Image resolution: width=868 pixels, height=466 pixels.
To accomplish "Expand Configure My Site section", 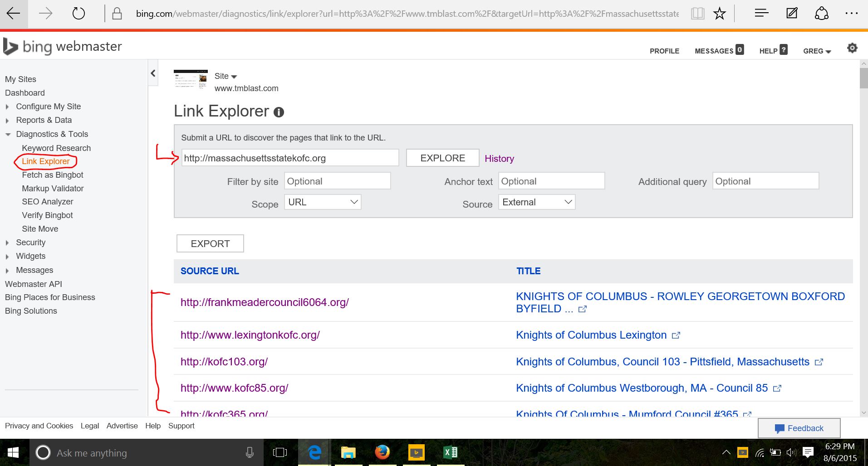I will (x=7, y=107).
